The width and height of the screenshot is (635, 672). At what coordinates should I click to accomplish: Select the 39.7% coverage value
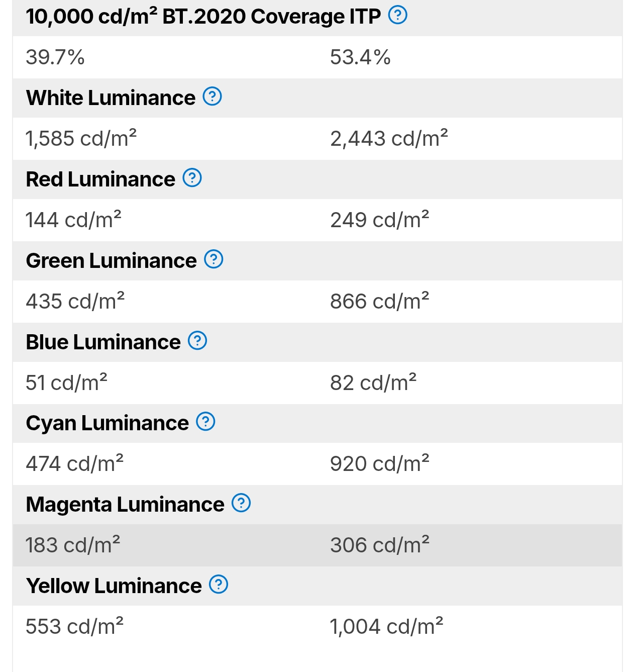pos(55,57)
